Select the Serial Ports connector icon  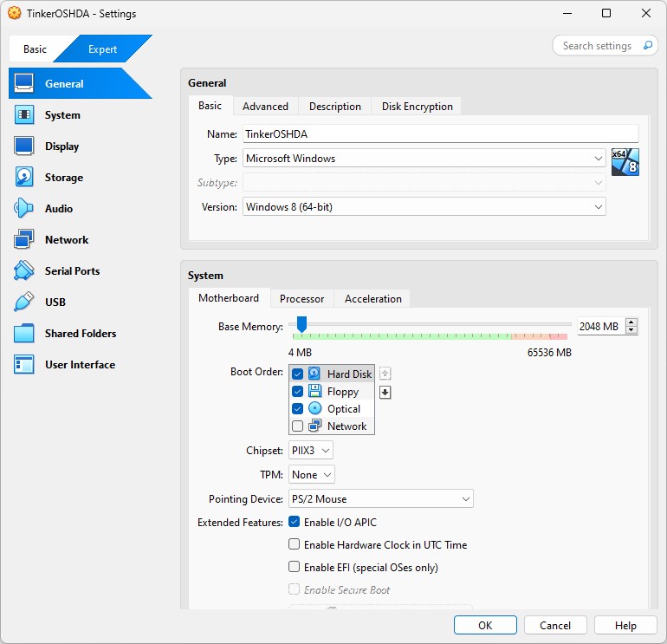(x=24, y=270)
